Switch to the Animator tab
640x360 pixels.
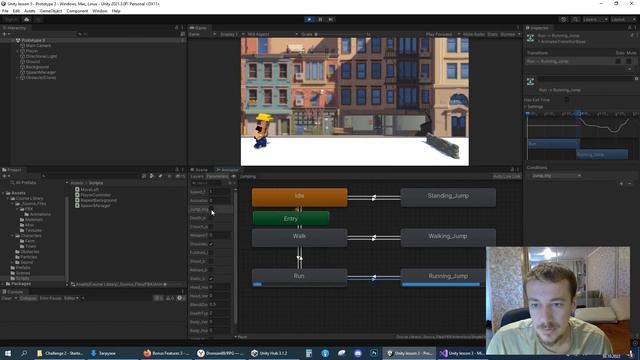pyautogui.click(x=227, y=170)
